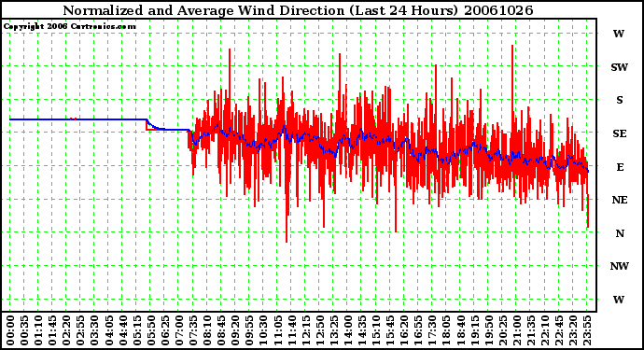
Task: Select the 13:25 time label
Action: point(333,331)
